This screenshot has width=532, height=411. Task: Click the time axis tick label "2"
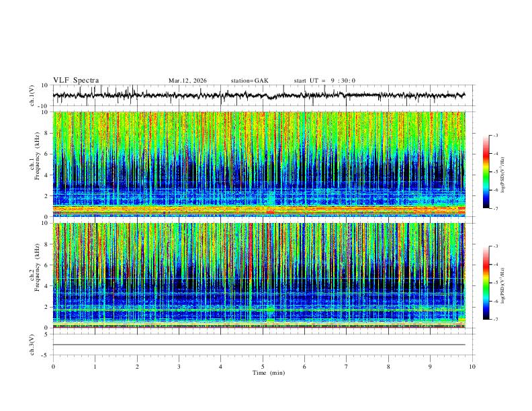pyautogui.click(x=137, y=366)
